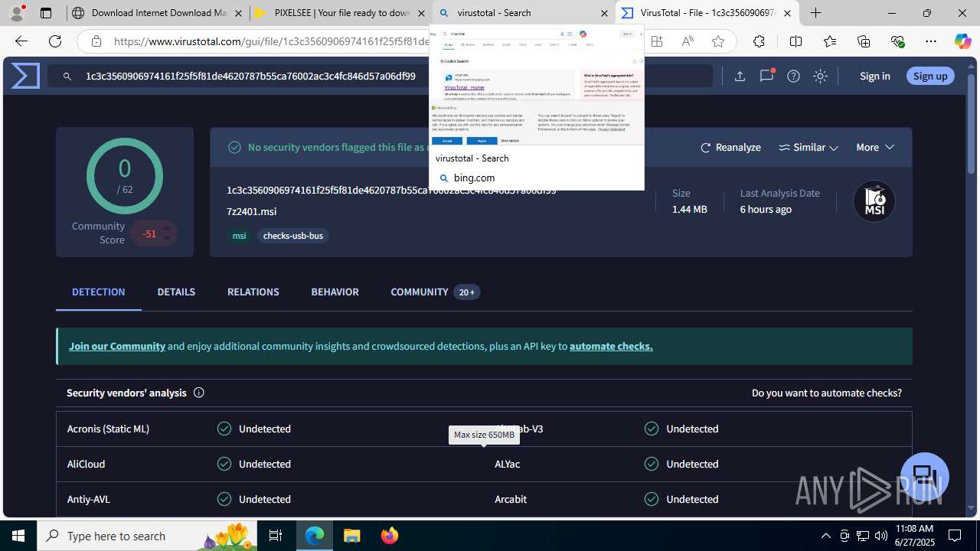This screenshot has width=980, height=551.
Task: Expand the Similar dropdown
Action: pyautogui.click(x=808, y=147)
